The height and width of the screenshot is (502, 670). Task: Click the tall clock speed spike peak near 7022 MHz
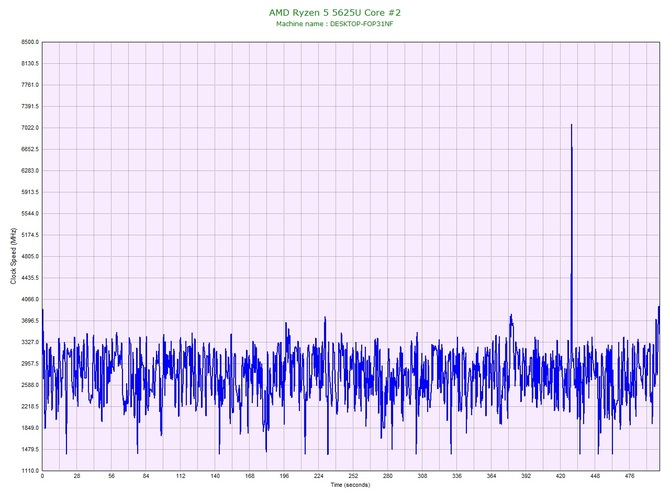tap(571, 125)
